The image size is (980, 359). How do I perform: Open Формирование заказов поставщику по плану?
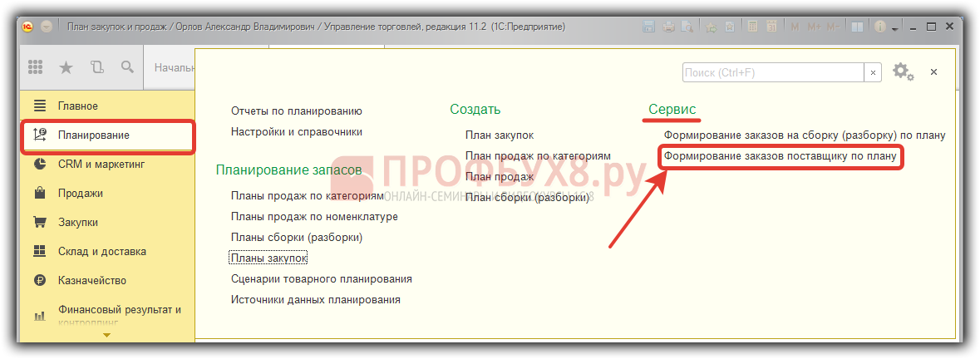click(781, 155)
